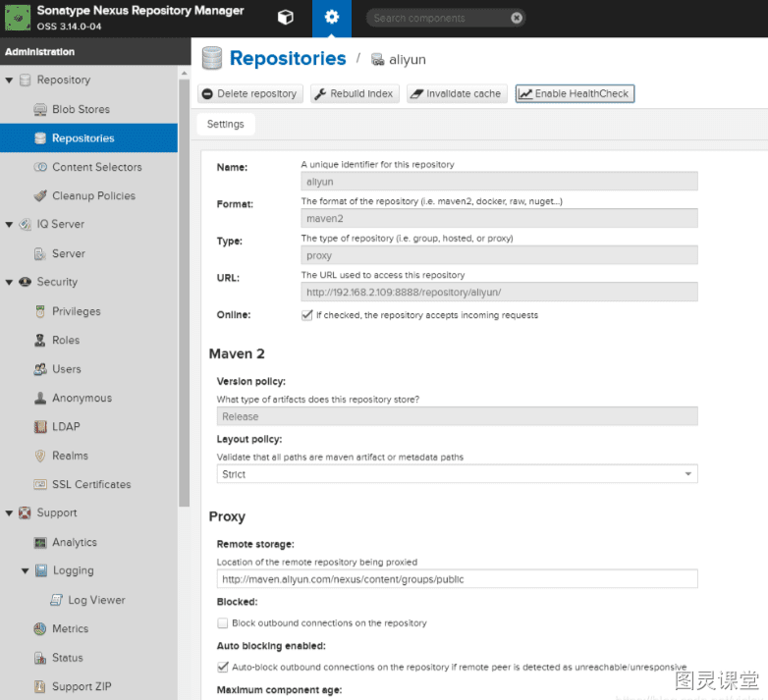Screen dimensions: 768x700
Task: Click the Format maven2 field
Action: pyautogui.click(x=499, y=218)
